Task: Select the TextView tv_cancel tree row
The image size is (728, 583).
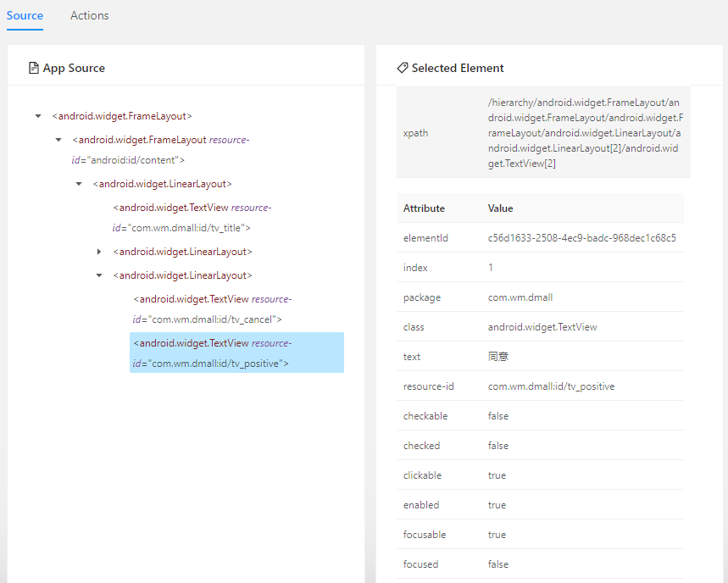Action: 212,309
